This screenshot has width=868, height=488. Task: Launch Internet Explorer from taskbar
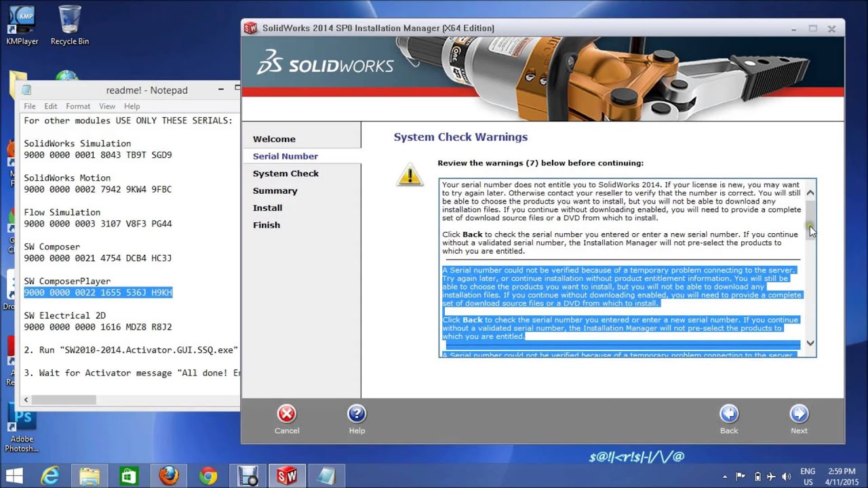(x=50, y=476)
